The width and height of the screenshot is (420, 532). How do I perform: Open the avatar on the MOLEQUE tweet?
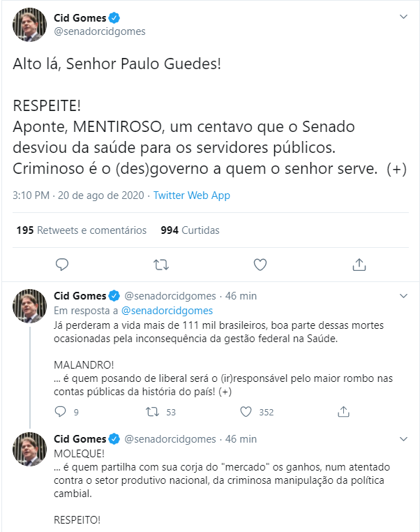coord(29,449)
